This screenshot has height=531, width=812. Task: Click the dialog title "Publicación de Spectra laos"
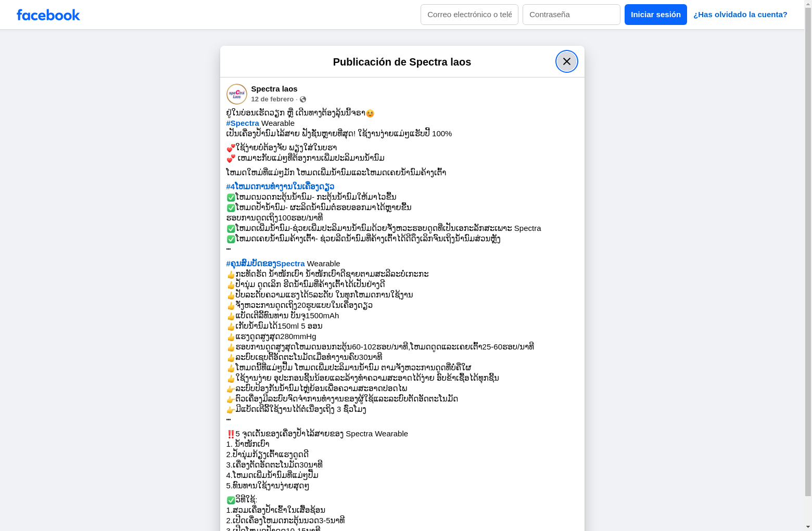(402, 62)
